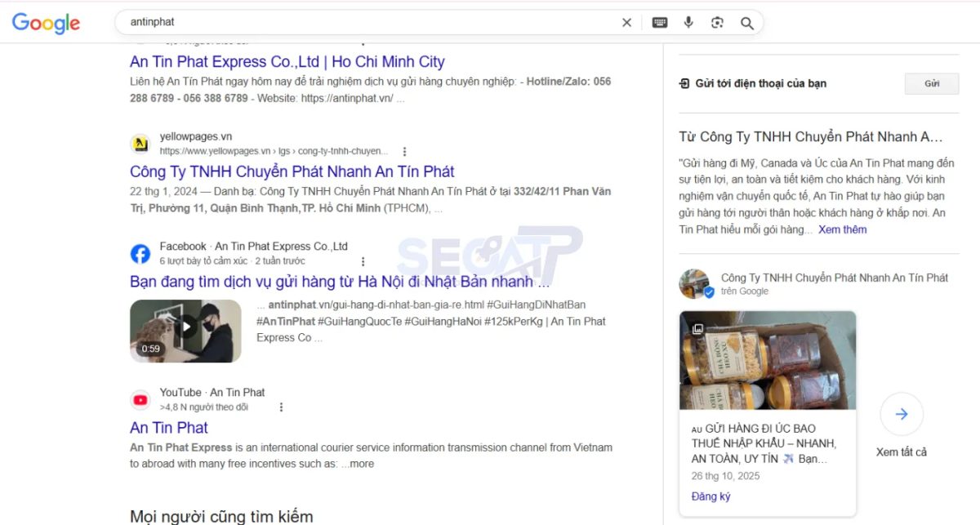
Task: Click the Facebook icon next to An Tin Phat result
Action: click(x=140, y=253)
